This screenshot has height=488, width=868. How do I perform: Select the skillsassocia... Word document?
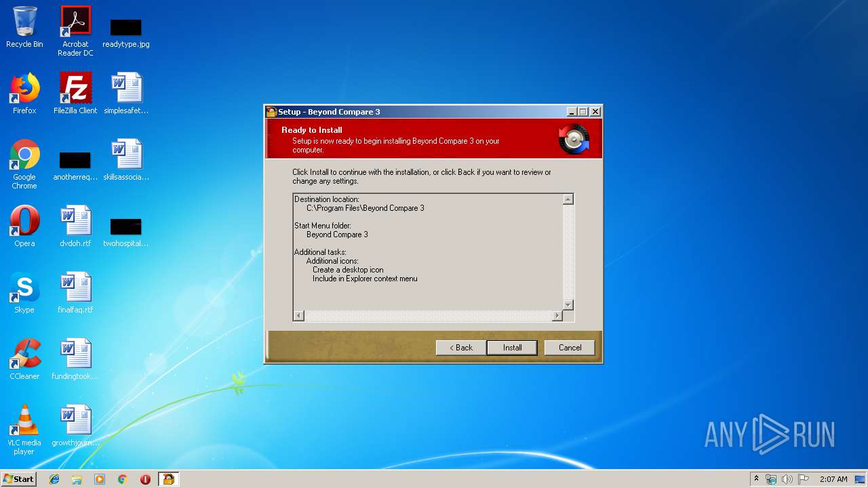click(x=126, y=160)
